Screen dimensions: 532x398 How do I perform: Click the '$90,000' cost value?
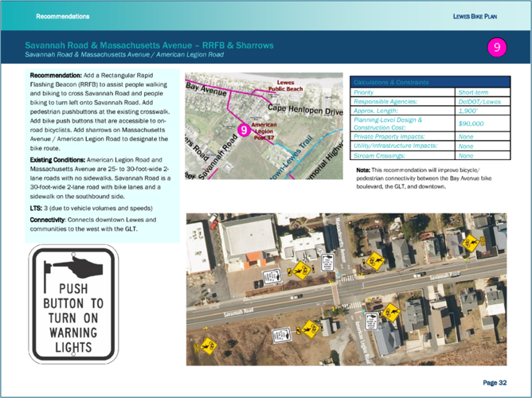[471, 123]
